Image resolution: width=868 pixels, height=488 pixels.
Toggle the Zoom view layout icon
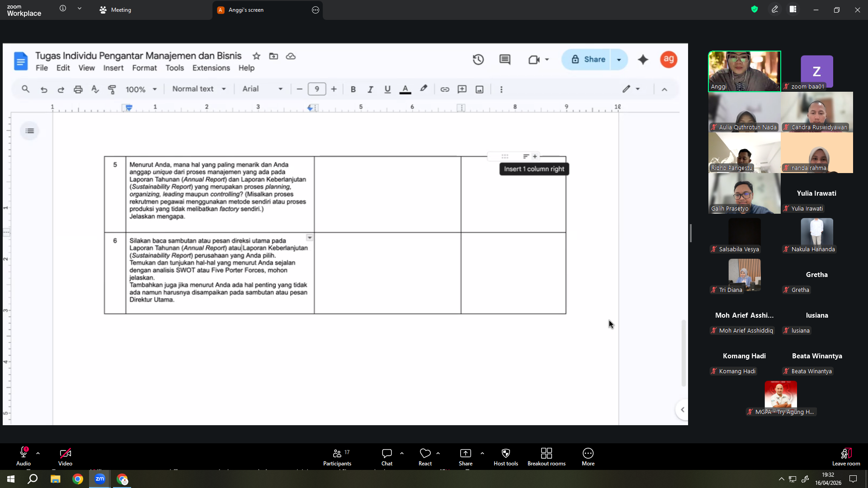coord(793,9)
